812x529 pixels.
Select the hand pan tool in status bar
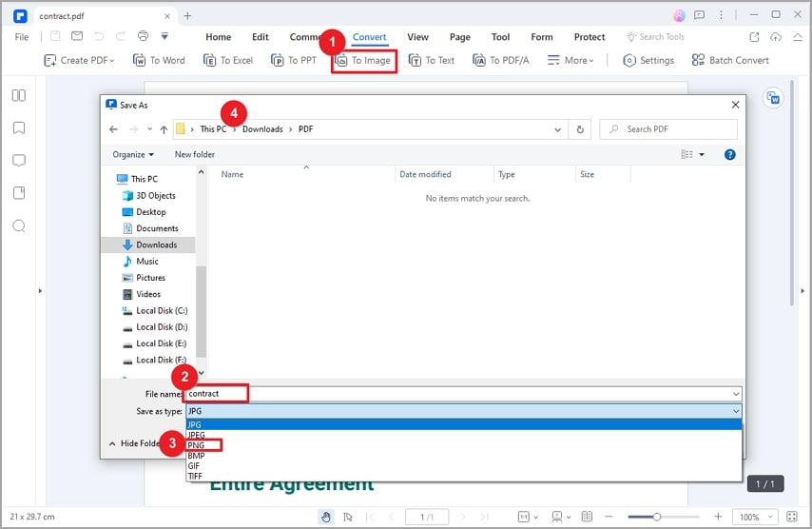[326, 517]
